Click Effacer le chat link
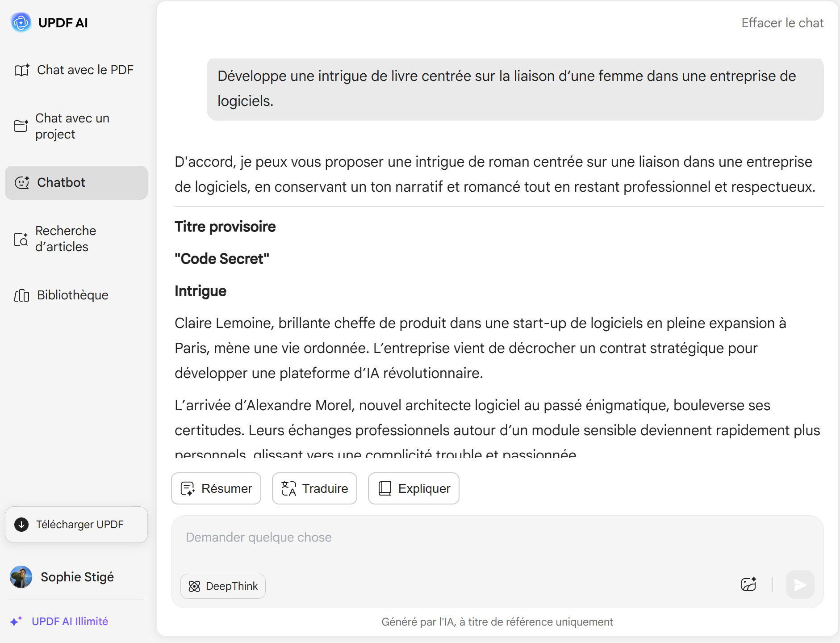This screenshot has height=643, width=840. [782, 23]
